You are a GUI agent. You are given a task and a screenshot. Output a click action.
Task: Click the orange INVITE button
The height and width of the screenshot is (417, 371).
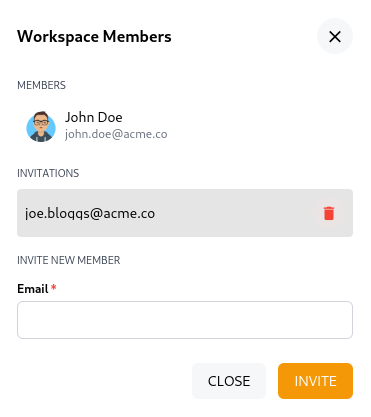315,381
